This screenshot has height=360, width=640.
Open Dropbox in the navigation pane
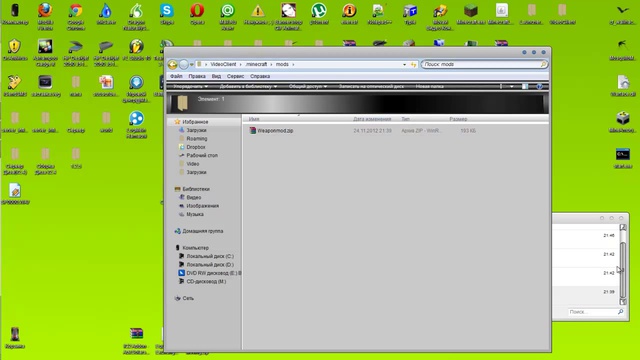(x=196, y=147)
